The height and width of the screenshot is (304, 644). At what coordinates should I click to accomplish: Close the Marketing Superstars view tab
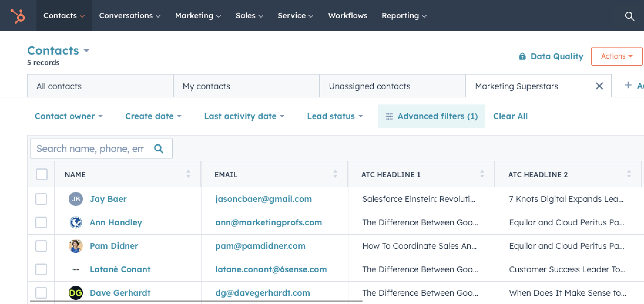tap(599, 86)
